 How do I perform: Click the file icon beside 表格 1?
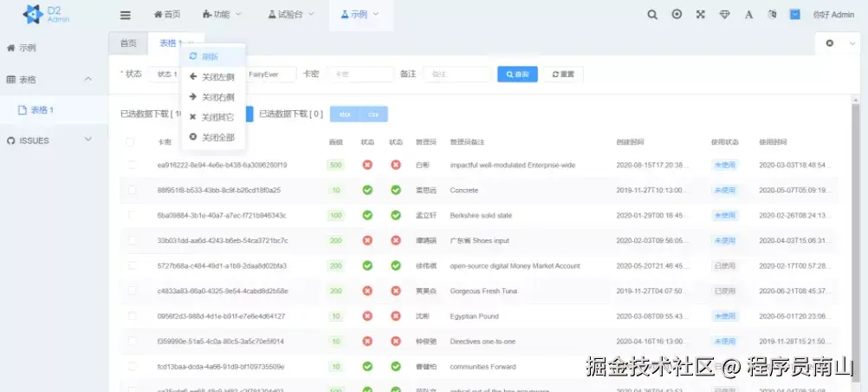pyautogui.click(x=23, y=110)
